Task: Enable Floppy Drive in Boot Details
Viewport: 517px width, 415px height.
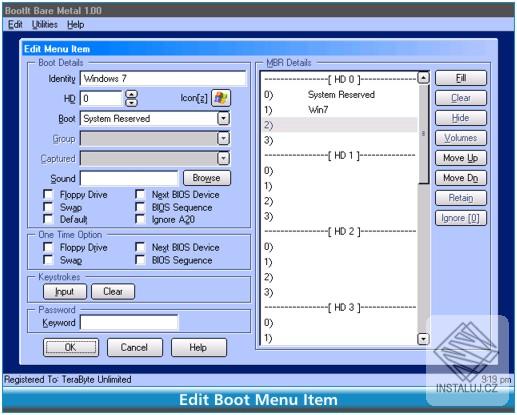Action: point(48,194)
